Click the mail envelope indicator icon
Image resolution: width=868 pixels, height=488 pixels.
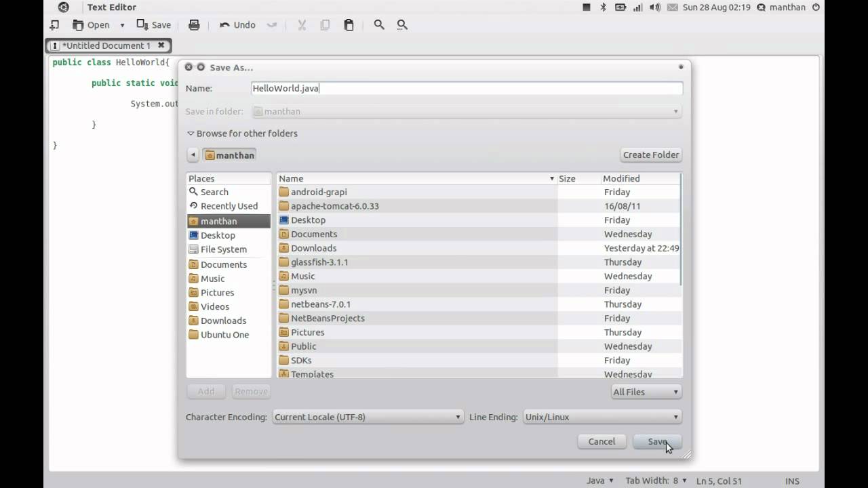point(672,7)
